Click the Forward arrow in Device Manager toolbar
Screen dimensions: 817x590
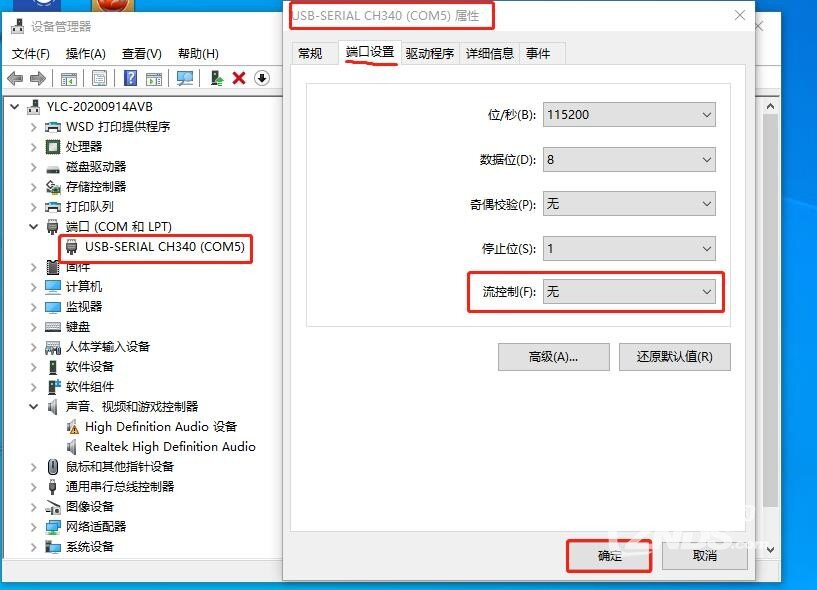tap(38, 79)
